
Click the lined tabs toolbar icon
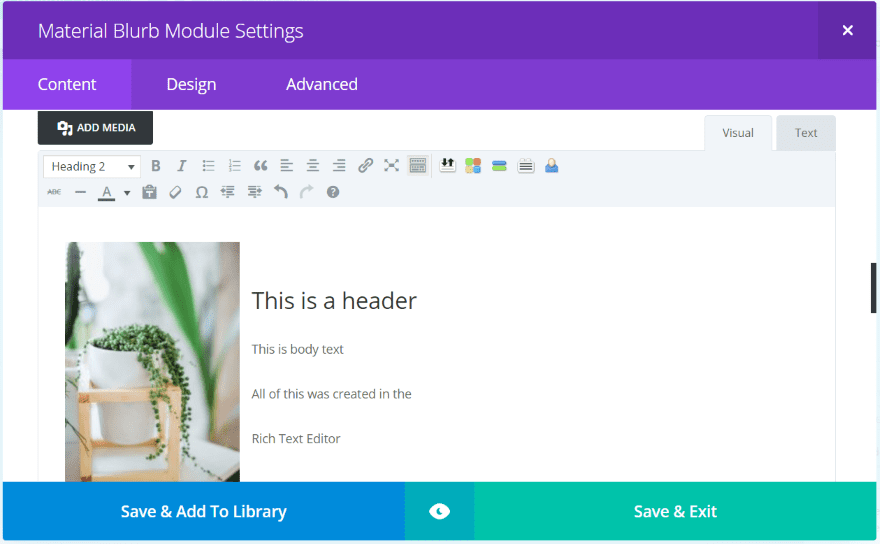pos(526,166)
